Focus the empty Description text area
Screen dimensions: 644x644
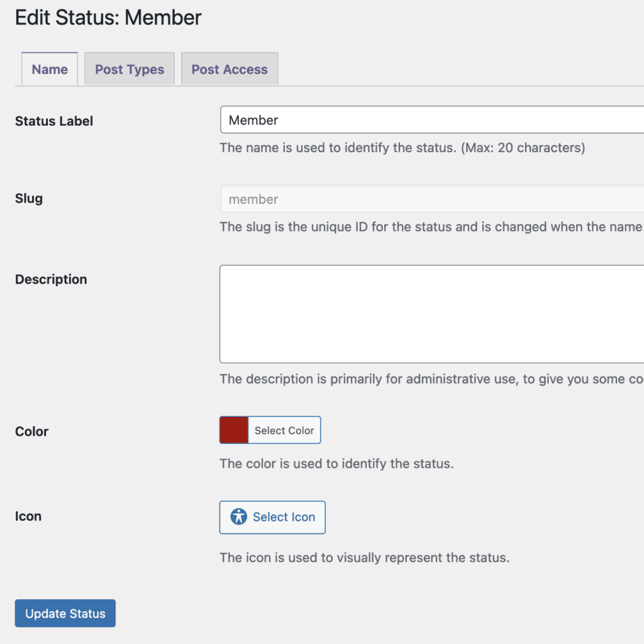point(431,314)
